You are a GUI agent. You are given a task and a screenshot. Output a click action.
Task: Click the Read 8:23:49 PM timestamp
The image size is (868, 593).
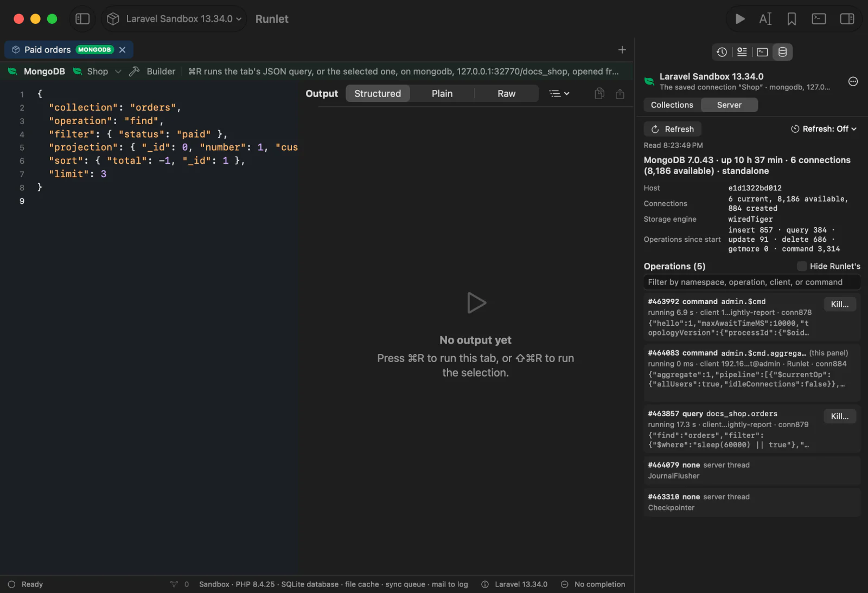(x=673, y=145)
